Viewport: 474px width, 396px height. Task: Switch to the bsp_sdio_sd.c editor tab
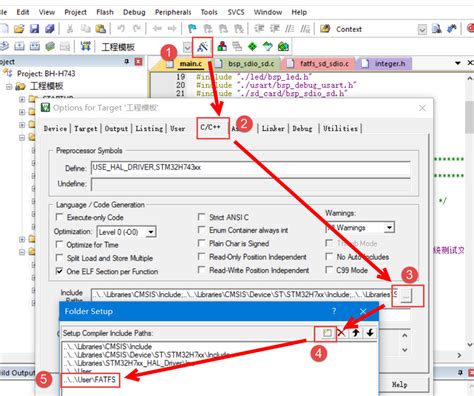[246, 63]
